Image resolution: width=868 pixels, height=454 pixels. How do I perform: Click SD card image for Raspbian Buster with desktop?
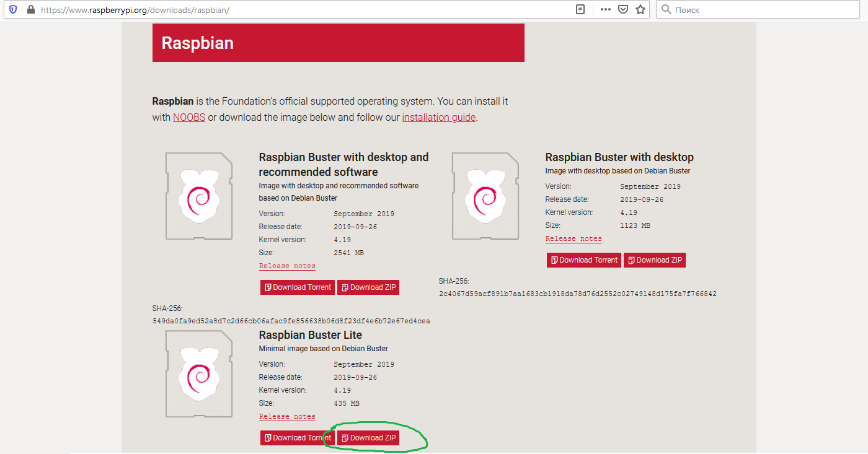pos(485,196)
